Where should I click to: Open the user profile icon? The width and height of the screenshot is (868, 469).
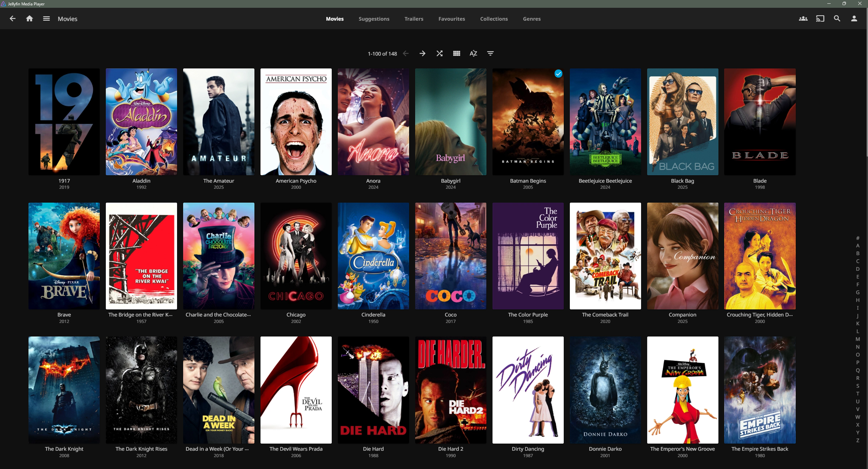[x=854, y=19]
